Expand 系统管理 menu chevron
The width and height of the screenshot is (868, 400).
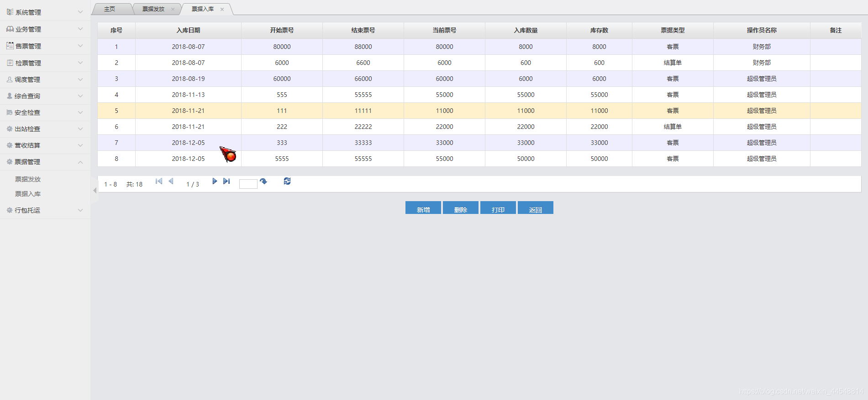point(80,12)
